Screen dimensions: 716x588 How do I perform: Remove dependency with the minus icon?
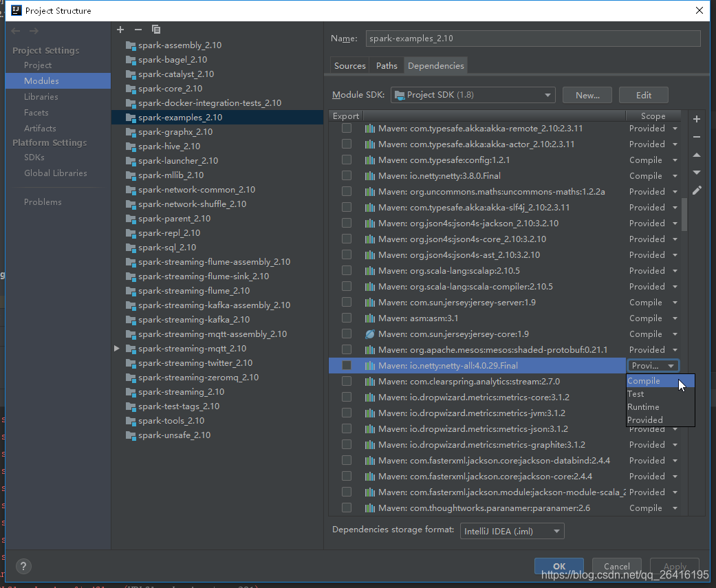[696, 137]
